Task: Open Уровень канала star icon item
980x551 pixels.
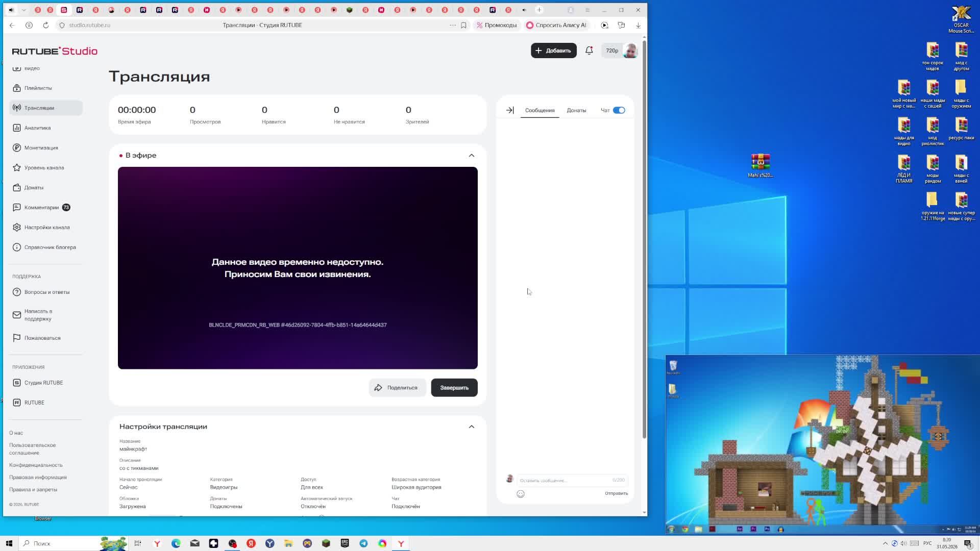Action: tap(46, 168)
